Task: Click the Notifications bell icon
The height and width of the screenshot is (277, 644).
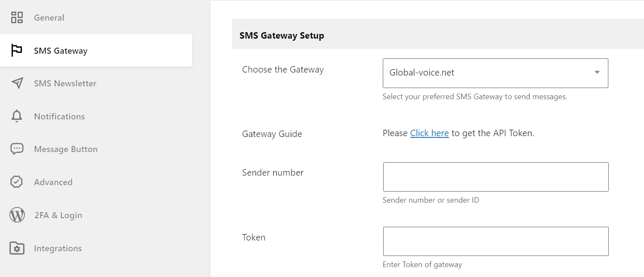Action: click(17, 116)
